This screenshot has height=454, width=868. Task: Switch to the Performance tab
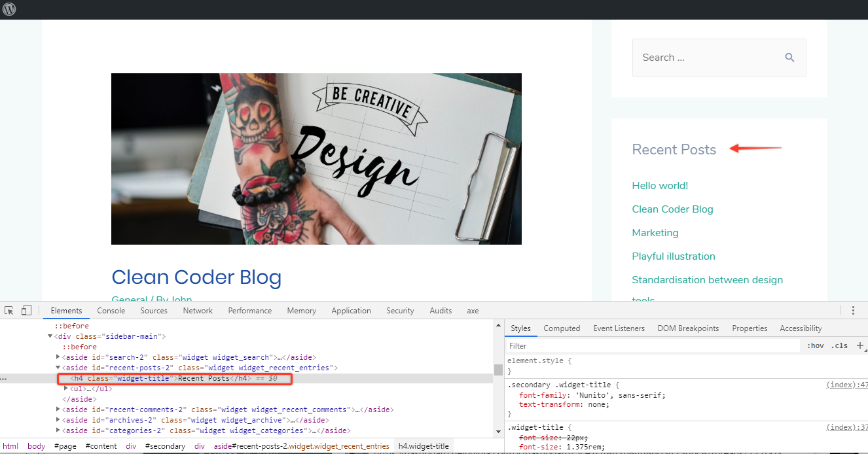coord(250,311)
